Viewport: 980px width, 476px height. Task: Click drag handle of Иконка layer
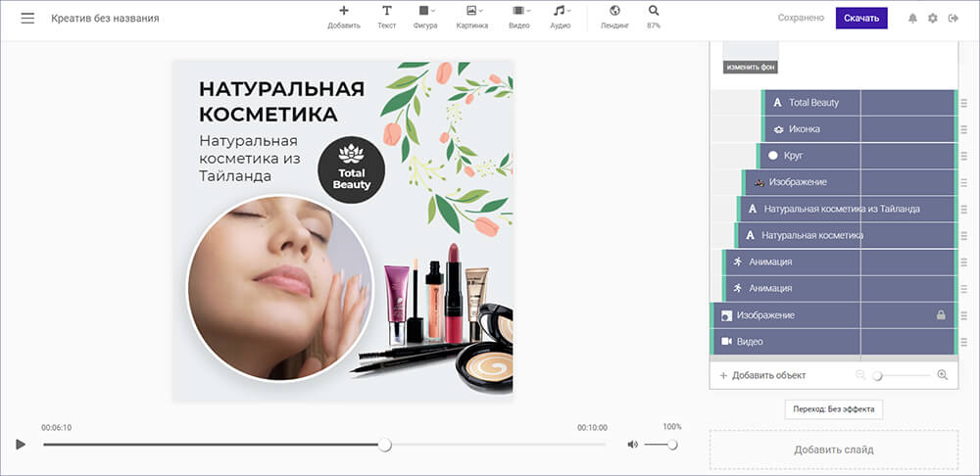click(x=963, y=129)
